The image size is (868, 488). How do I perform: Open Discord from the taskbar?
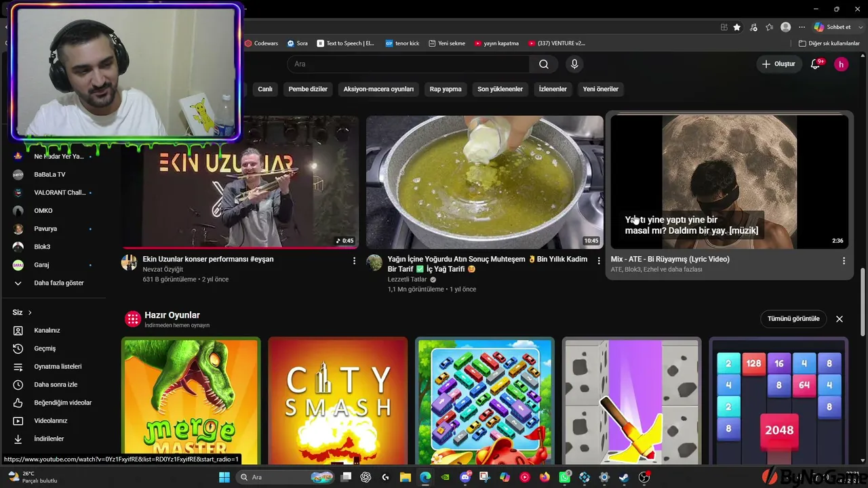[x=465, y=477]
